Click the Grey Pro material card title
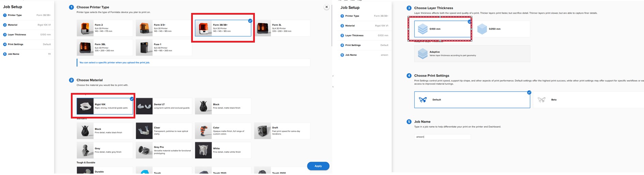644x175 pixels. 159,147
